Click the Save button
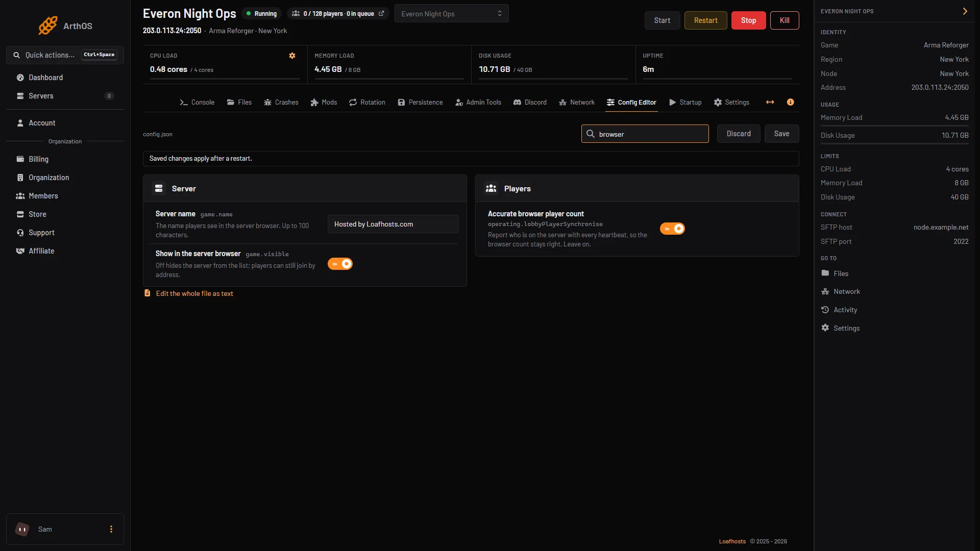This screenshot has width=980, height=551. click(781, 134)
